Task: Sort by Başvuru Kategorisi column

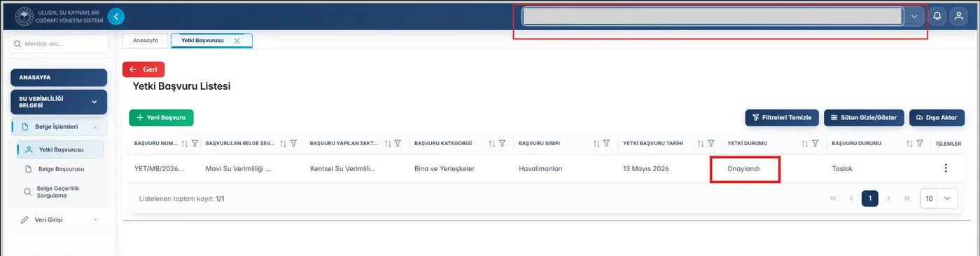Action: tap(492, 143)
